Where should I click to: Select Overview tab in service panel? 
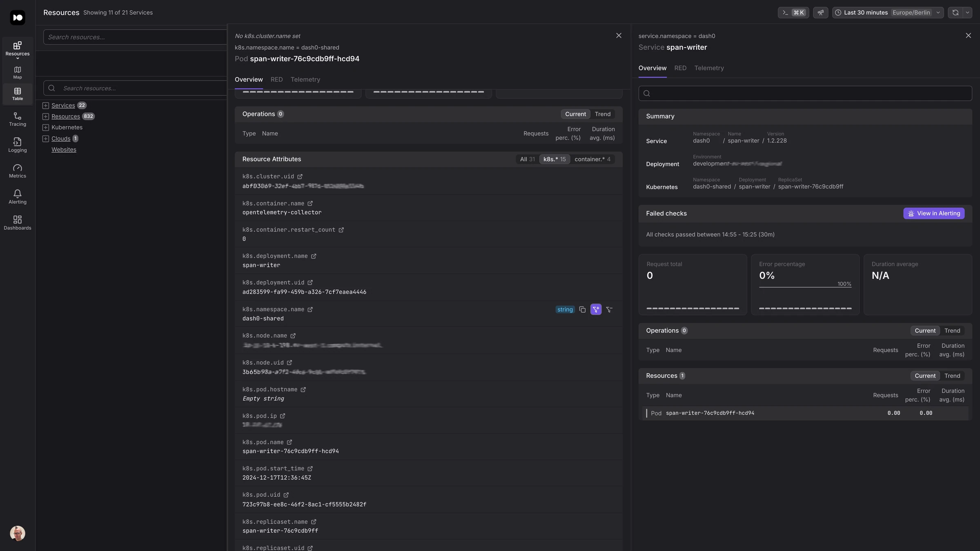653,68
